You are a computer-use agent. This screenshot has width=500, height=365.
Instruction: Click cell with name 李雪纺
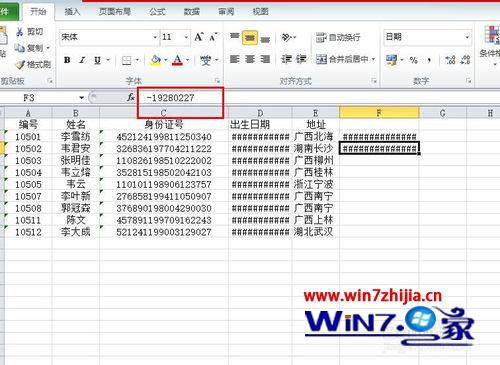76,137
